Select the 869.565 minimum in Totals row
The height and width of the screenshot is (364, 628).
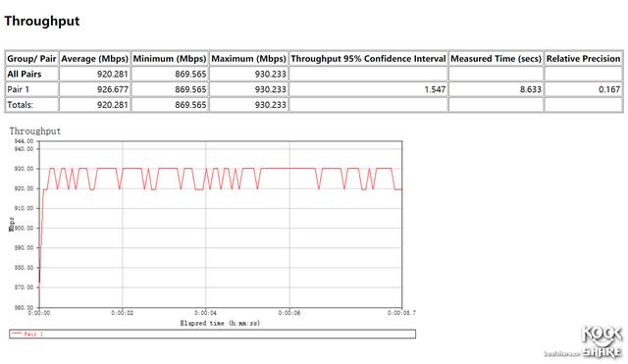point(190,105)
